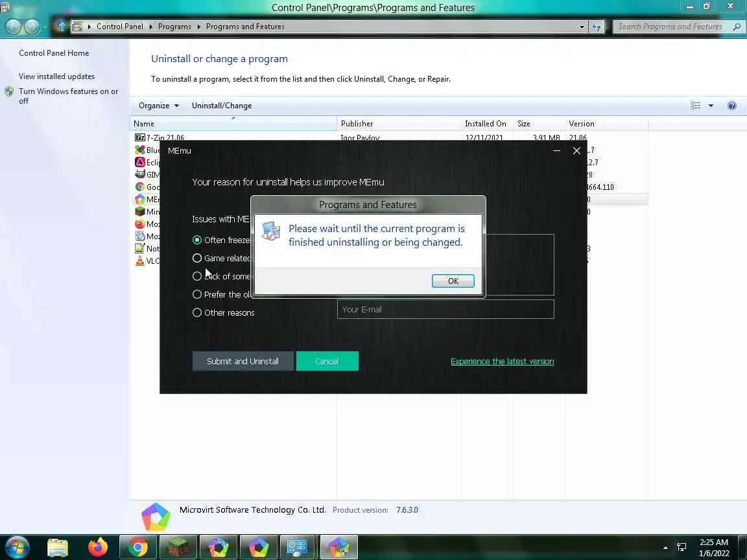
Task: Click Submit and Uninstall in MEmu window
Action: (x=243, y=361)
